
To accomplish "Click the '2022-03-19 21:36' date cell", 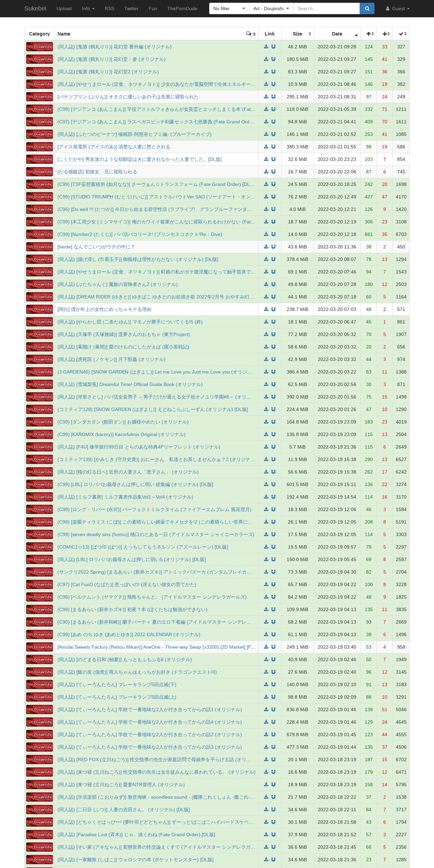I will pos(337,447).
